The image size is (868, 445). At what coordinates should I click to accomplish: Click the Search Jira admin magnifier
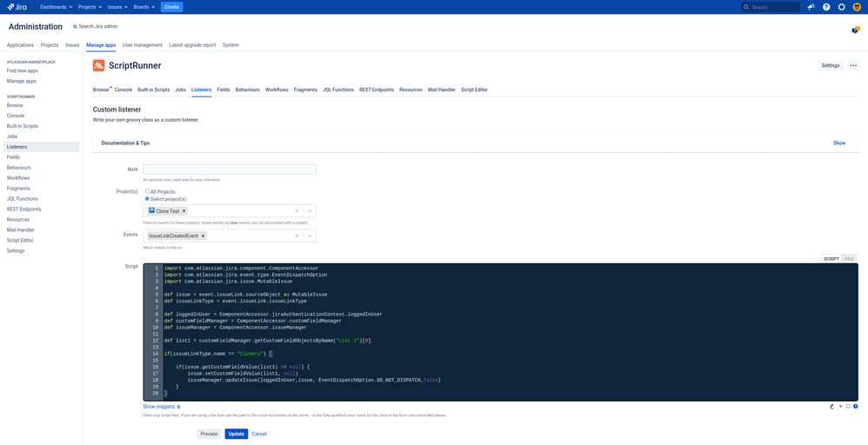click(76, 27)
